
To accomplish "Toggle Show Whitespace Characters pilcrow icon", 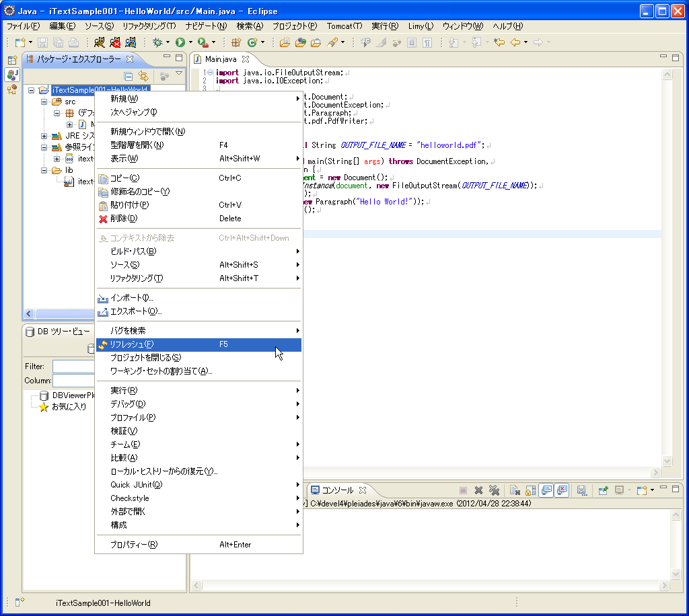I will [427, 42].
